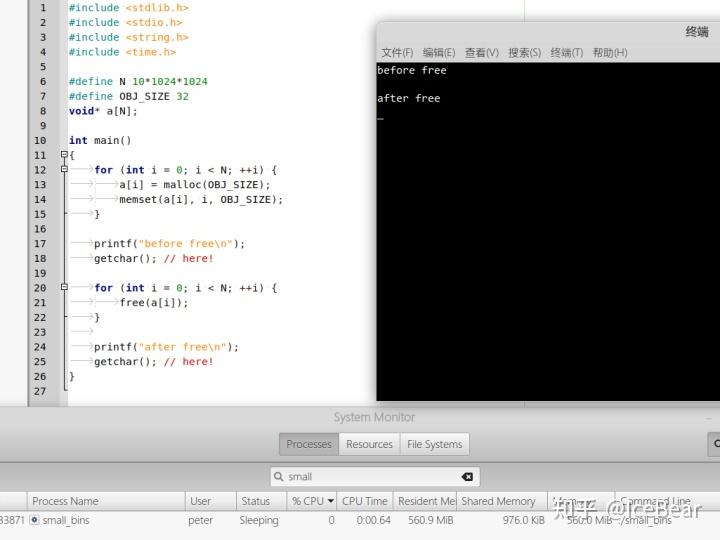Viewport: 720px width, 540px height.
Task: Open the 帮助(H) menu in the terminal
Action: (x=610, y=53)
